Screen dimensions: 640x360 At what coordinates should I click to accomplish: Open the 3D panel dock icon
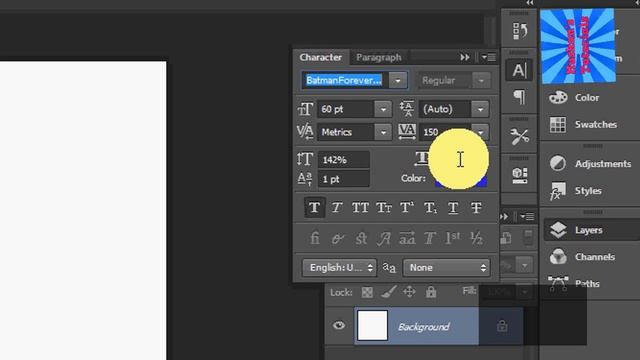pyautogui.click(x=519, y=175)
